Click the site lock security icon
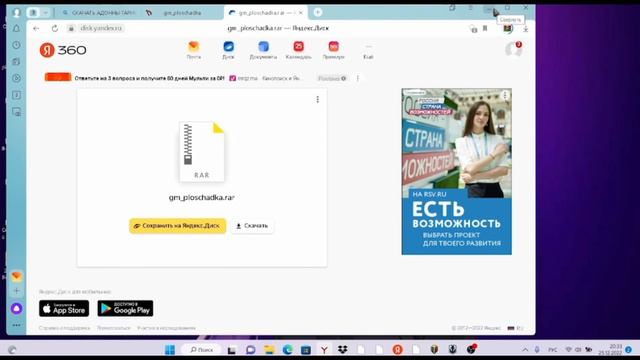640x360 pixels. (71, 28)
